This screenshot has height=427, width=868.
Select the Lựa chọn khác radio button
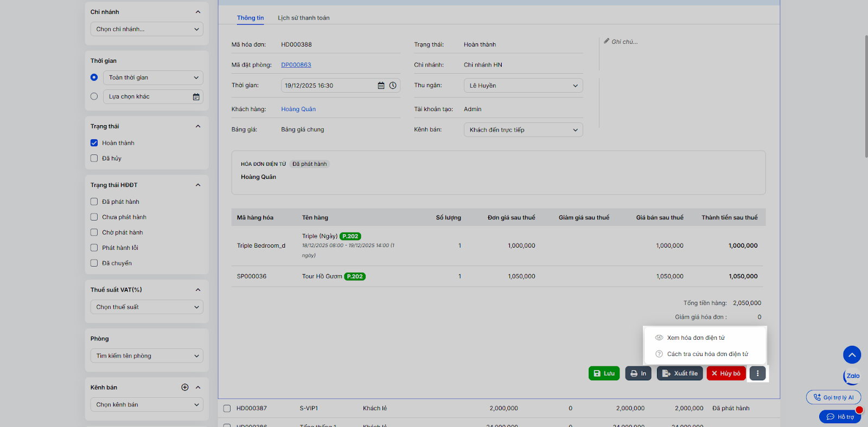[94, 96]
